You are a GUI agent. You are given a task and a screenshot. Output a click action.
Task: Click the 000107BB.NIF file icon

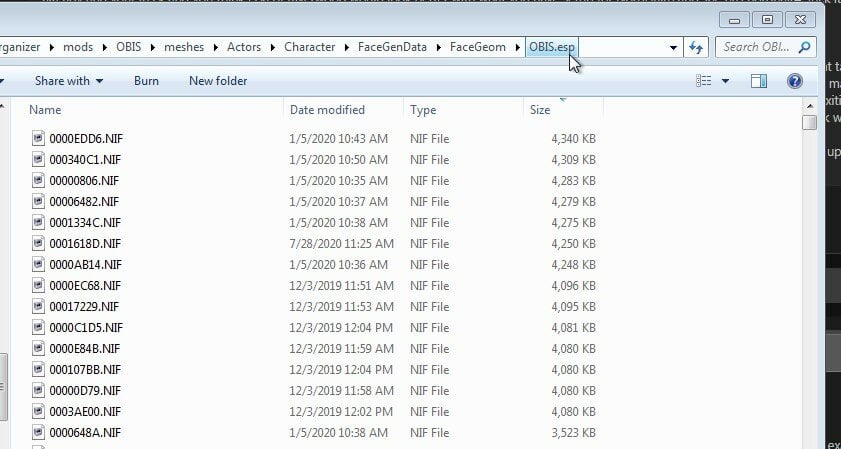[x=38, y=369]
